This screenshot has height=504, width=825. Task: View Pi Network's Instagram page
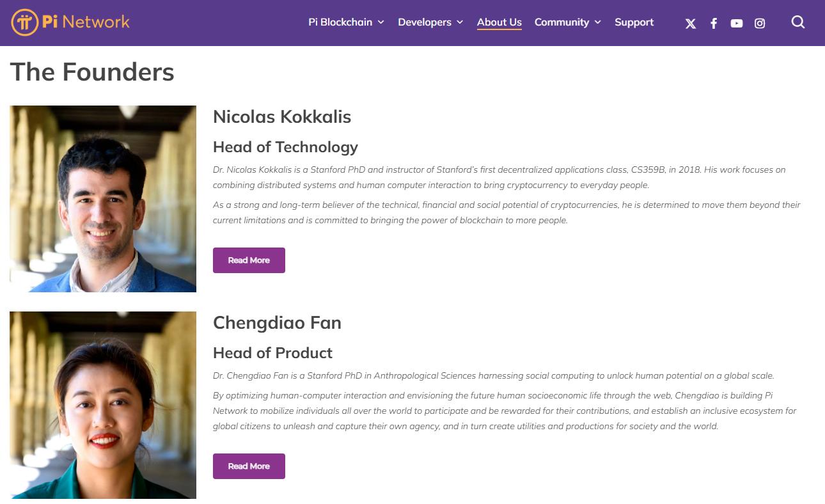click(x=759, y=23)
